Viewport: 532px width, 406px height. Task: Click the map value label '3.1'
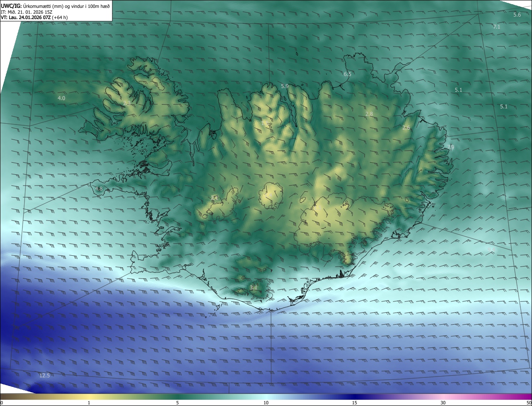point(254,287)
